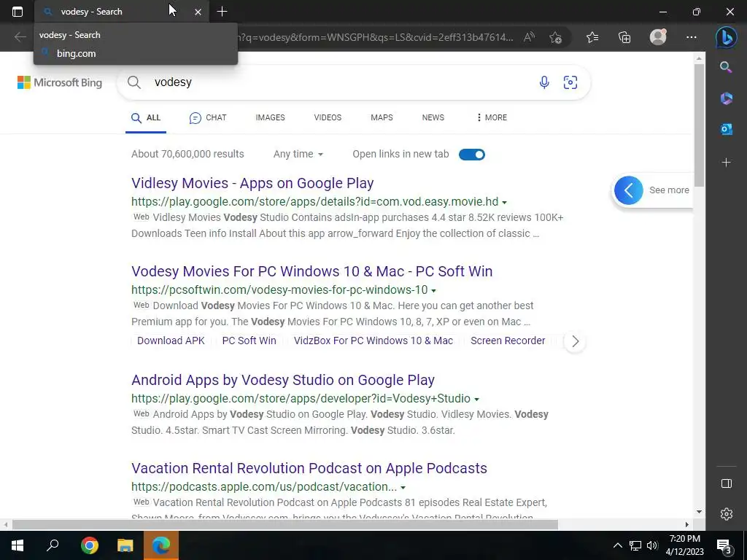Open the Windows Start menu

18,545
